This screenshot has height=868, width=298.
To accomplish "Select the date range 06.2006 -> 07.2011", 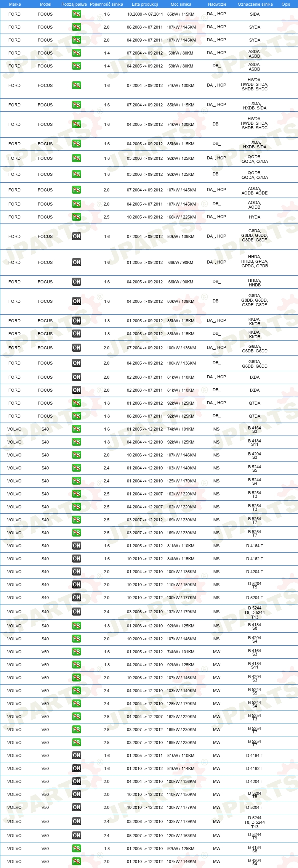I will tap(145, 416).
